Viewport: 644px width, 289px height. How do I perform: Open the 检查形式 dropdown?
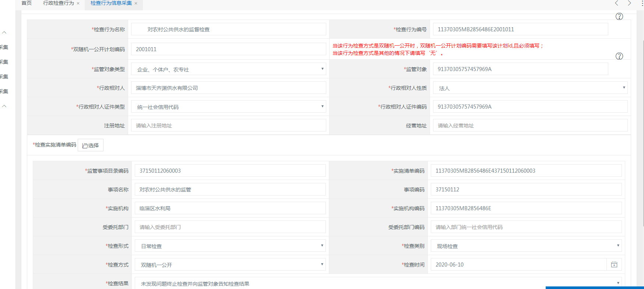coord(230,246)
